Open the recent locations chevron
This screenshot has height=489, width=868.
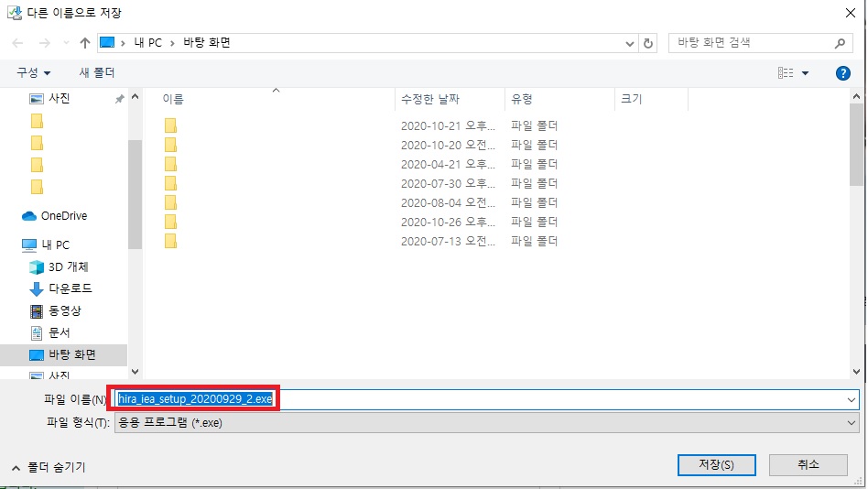click(x=66, y=43)
